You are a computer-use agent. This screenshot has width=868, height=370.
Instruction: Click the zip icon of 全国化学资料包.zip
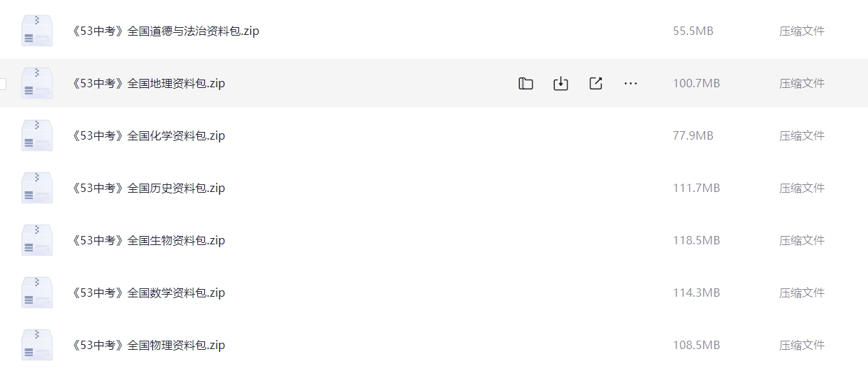pos(37,135)
